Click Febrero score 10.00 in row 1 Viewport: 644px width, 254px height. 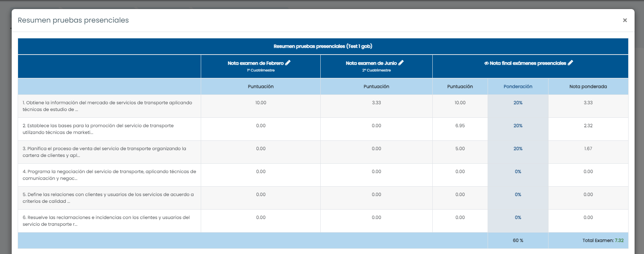pyautogui.click(x=261, y=103)
